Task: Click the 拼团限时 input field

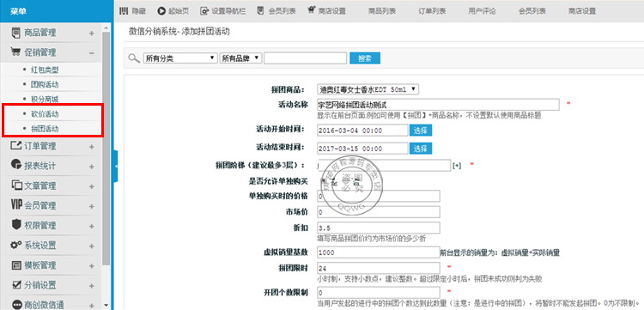Action: [379, 268]
